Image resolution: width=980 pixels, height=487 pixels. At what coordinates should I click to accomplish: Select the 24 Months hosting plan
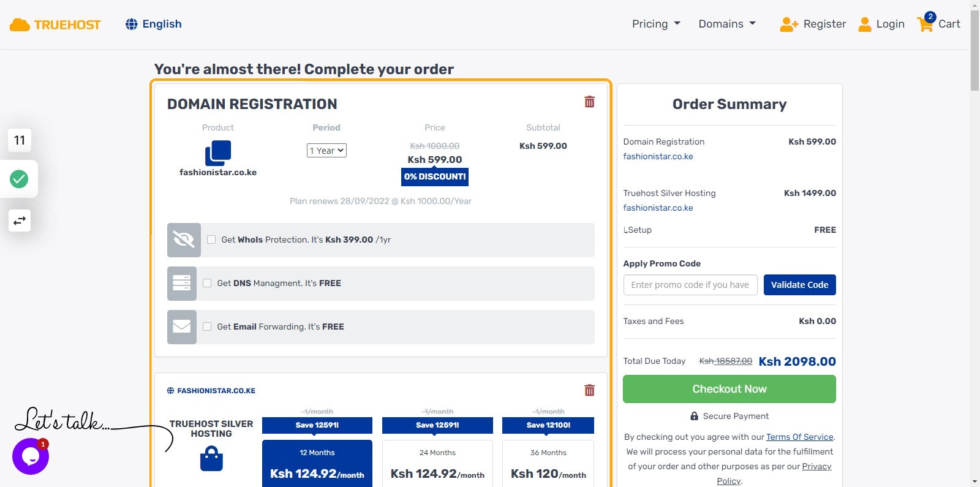click(437, 464)
